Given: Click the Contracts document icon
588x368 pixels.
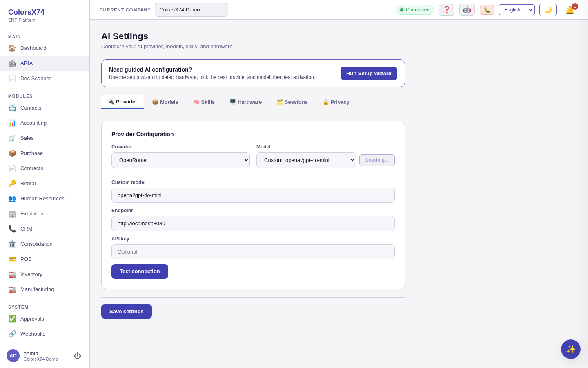Looking at the screenshot, I should click(x=12, y=168).
